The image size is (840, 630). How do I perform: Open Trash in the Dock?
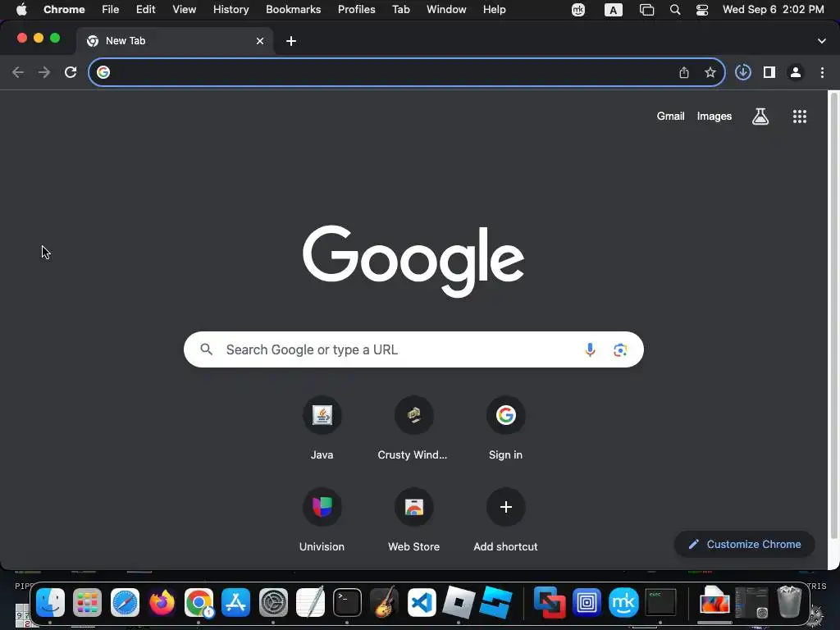(x=789, y=601)
